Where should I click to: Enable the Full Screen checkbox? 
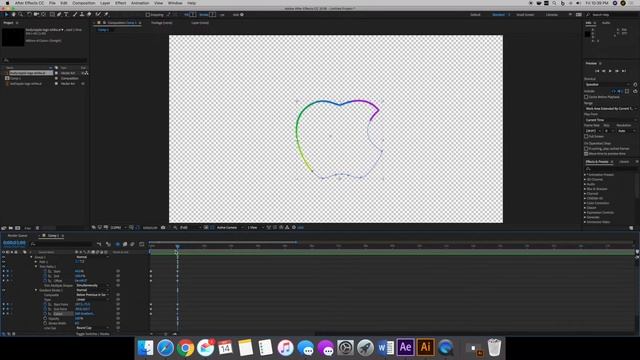point(586,136)
